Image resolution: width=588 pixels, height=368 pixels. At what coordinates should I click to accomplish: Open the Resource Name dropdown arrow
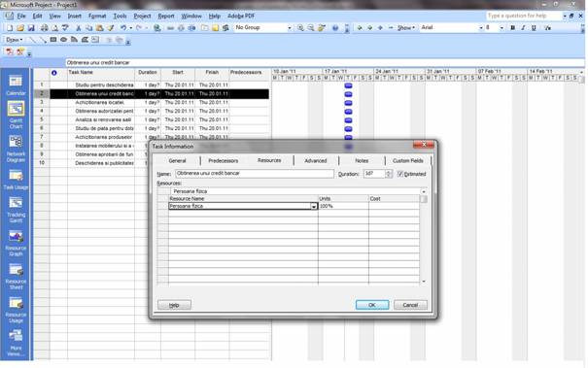[314, 206]
